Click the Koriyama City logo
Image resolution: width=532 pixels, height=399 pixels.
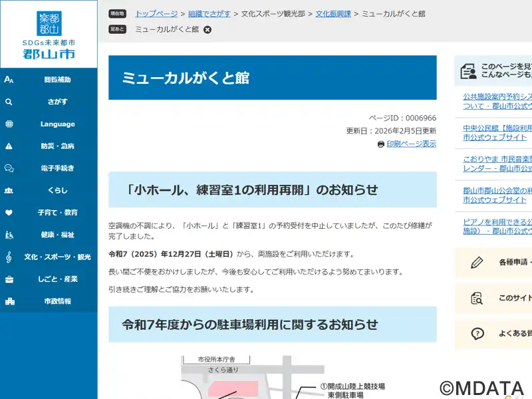(x=49, y=35)
